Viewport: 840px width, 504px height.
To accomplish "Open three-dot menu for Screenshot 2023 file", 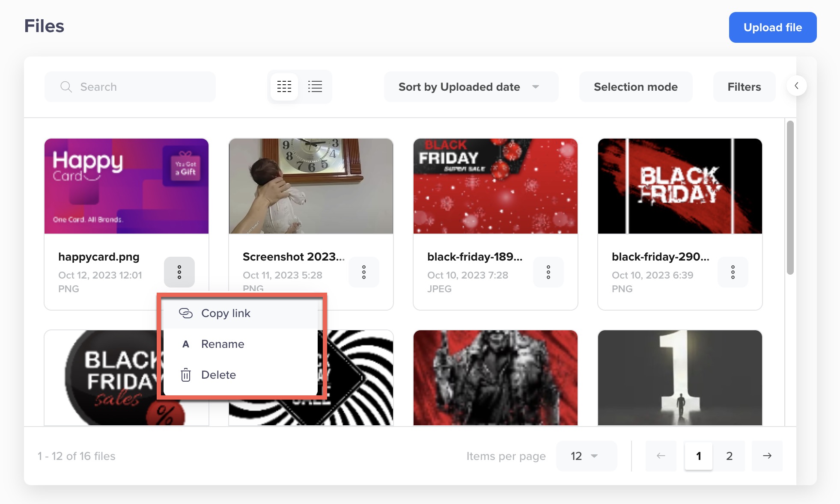I will click(x=364, y=272).
